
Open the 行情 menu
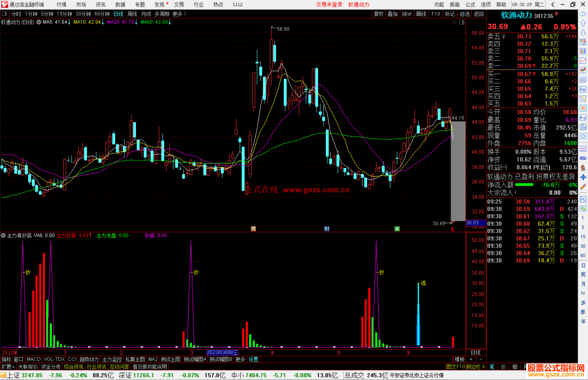pyautogui.click(x=61, y=5)
